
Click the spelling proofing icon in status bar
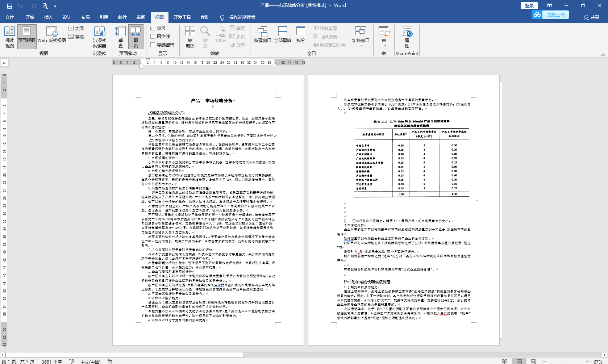71,361
